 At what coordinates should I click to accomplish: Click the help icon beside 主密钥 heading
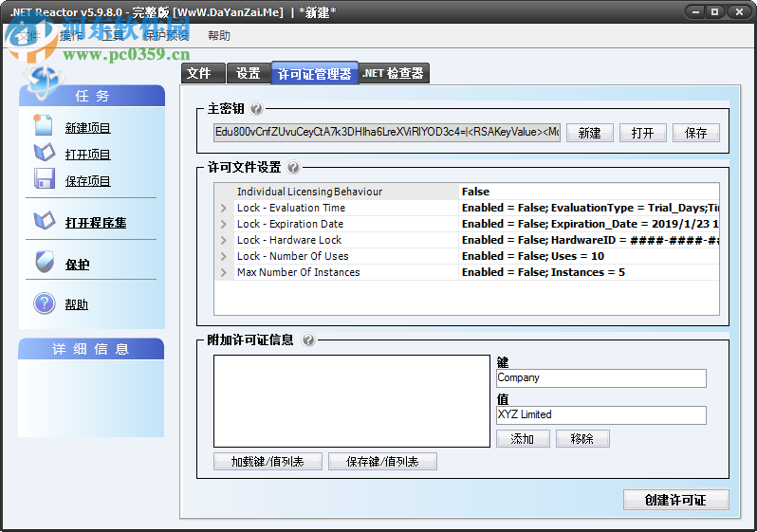256,109
